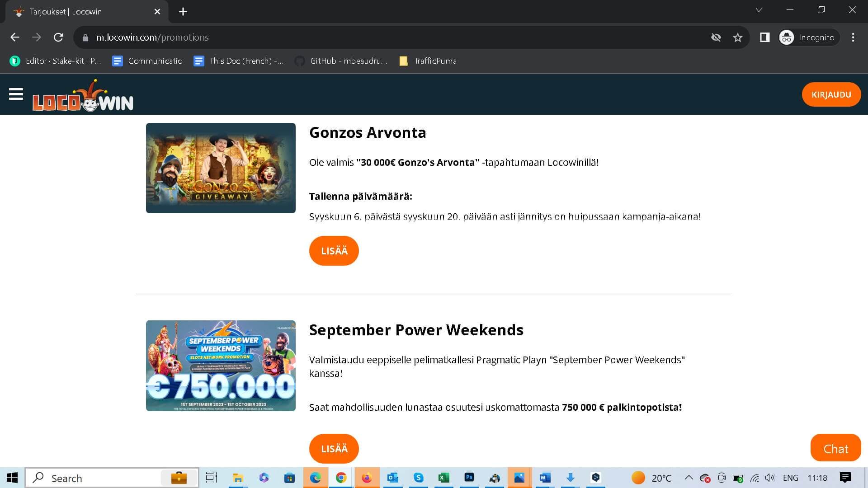The height and width of the screenshot is (488, 868).
Task: Open the Chat widget
Action: click(x=836, y=448)
